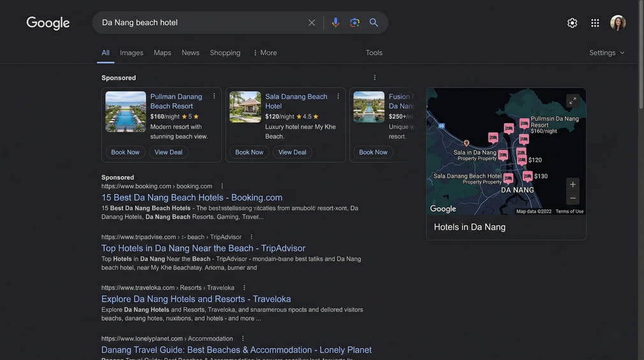The image size is (644, 360).
Task: Click the booking.com URL breadcrumb
Action: click(157, 186)
